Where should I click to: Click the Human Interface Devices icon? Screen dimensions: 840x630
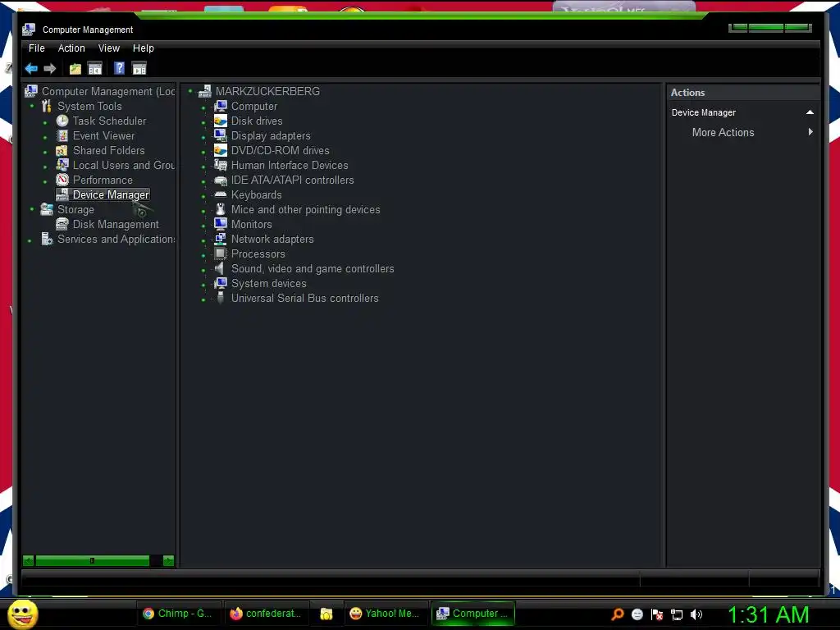[x=220, y=165]
